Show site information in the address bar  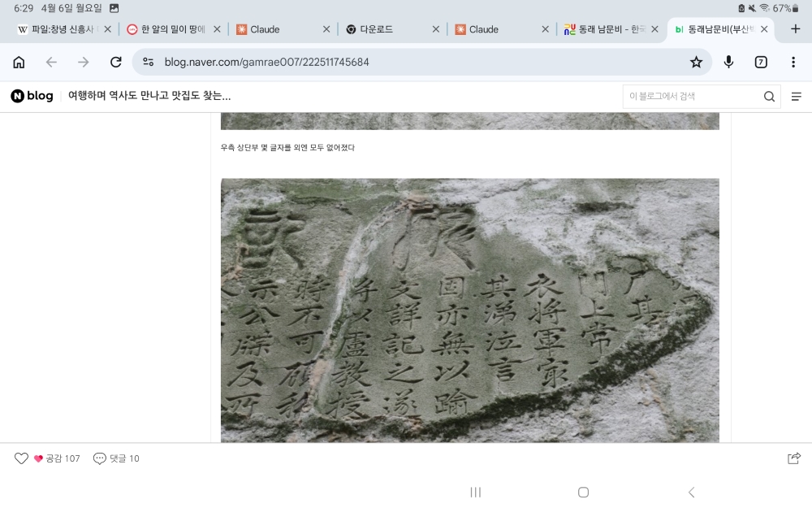point(149,62)
